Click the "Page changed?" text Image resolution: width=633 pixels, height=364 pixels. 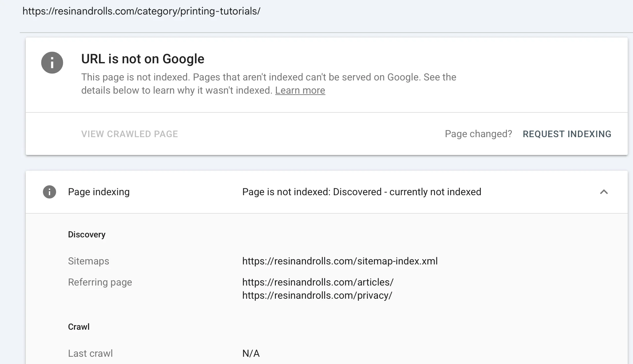point(479,134)
